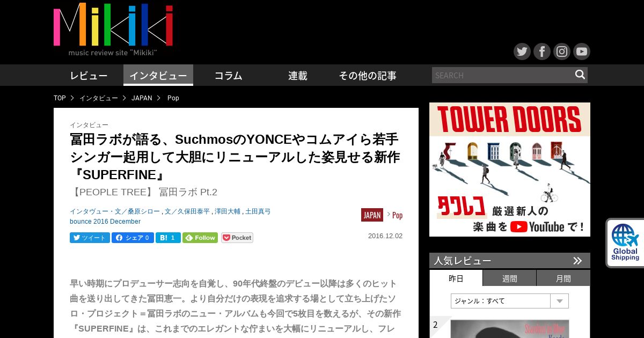The image size is (644, 338).
Task: Open the レビュー menu
Action: tap(89, 76)
